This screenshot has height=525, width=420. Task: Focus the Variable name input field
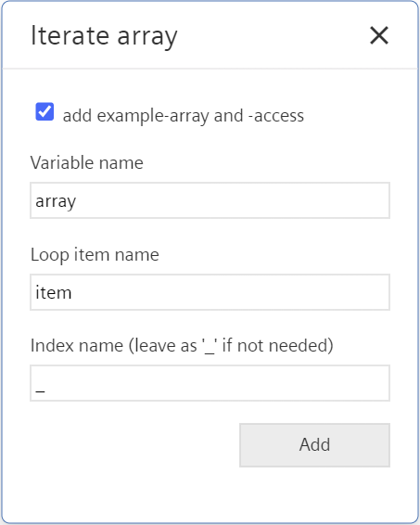pyautogui.click(x=210, y=200)
